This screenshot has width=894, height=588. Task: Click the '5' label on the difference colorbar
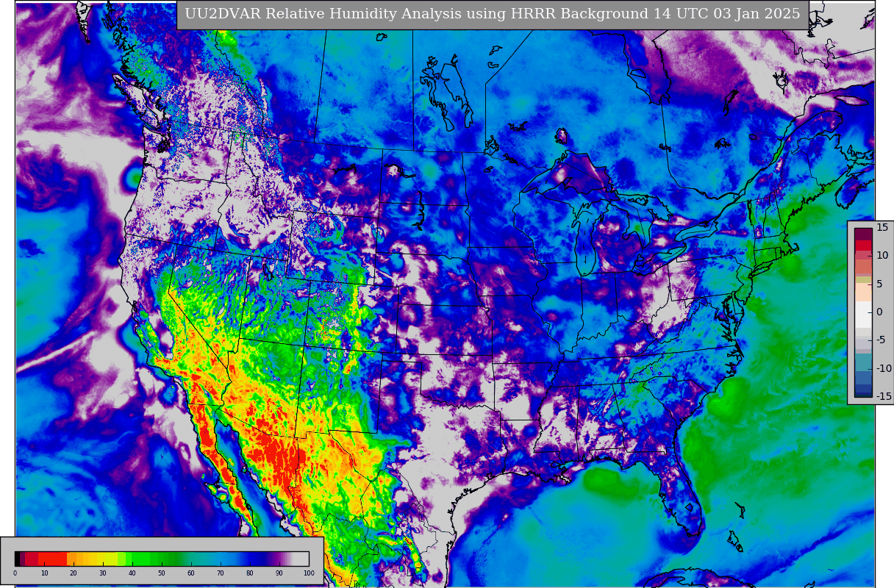879,284
